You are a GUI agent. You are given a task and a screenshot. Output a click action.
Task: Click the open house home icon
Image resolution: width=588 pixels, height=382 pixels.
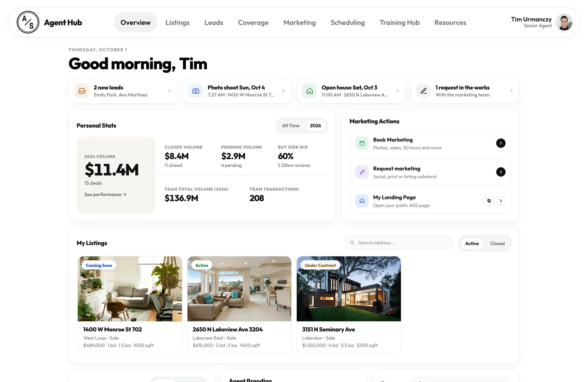pyautogui.click(x=310, y=91)
